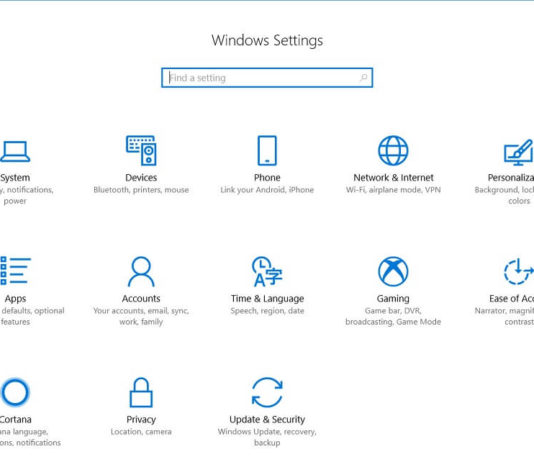This screenshot has width=534, height=462.
Task: Click 'Game bar, DVR, broadcasting' description
Action: coord(393,316)
